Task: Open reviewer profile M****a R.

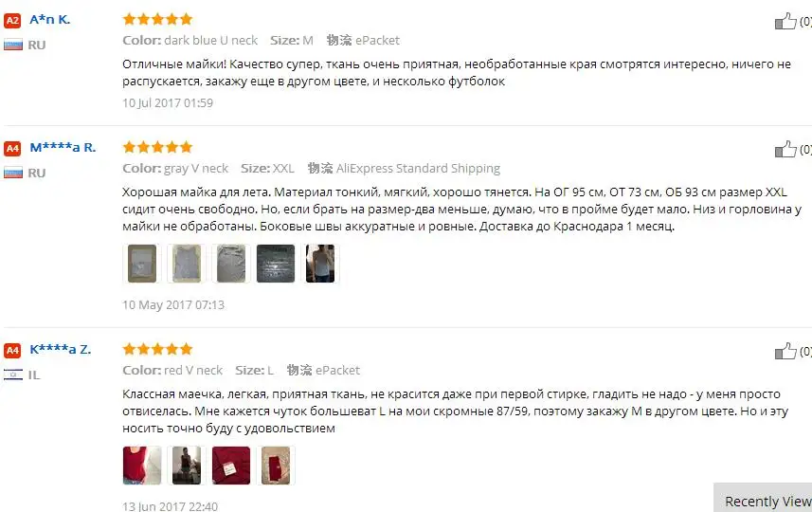Action: (x=63, y=148)
